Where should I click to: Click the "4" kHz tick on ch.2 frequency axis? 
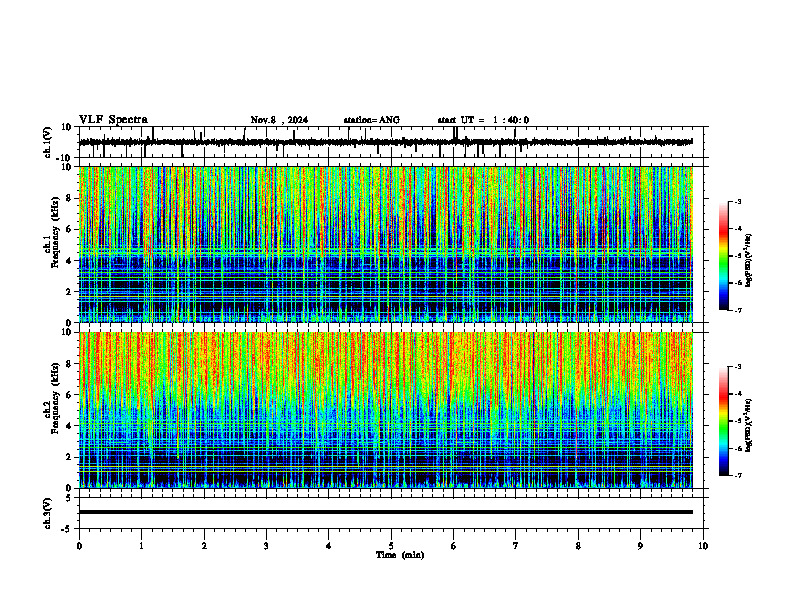point(69,426)
